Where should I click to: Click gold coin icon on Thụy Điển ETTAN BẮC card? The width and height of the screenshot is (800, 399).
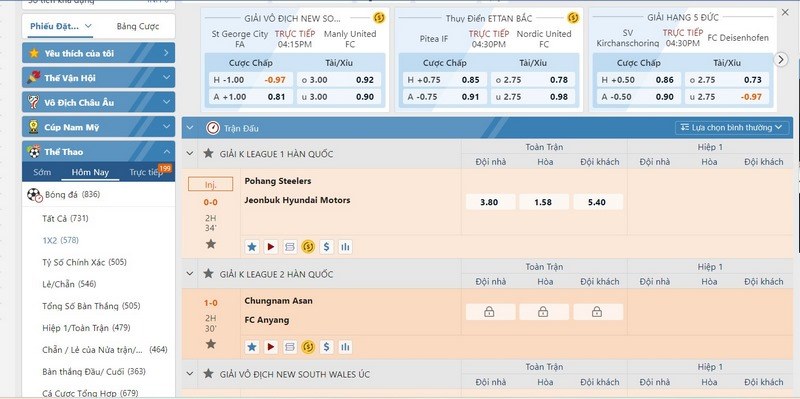point(572,18)
